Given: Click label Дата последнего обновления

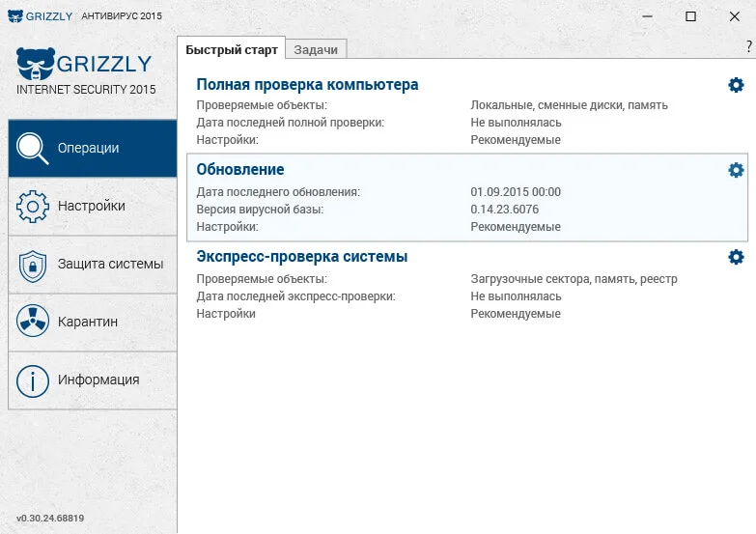Looking at the screenshot, I should coord(278,192).
